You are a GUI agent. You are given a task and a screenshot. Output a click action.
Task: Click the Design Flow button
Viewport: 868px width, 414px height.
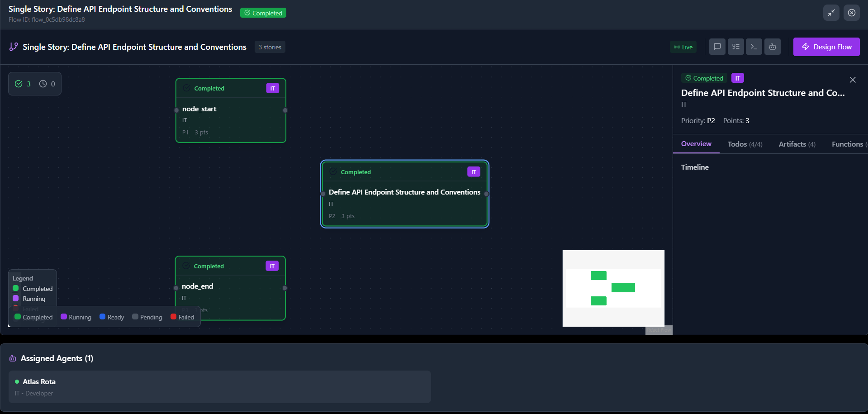[826, 47]
